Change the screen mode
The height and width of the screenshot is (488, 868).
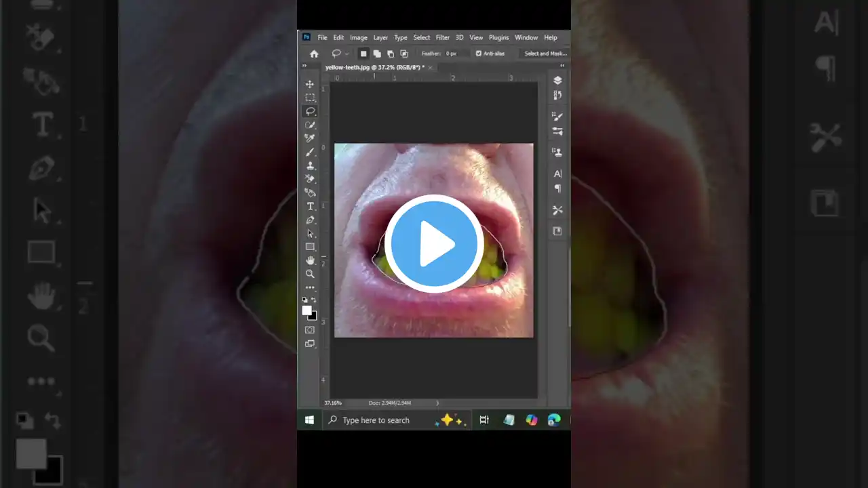click(x=310, y=344)
